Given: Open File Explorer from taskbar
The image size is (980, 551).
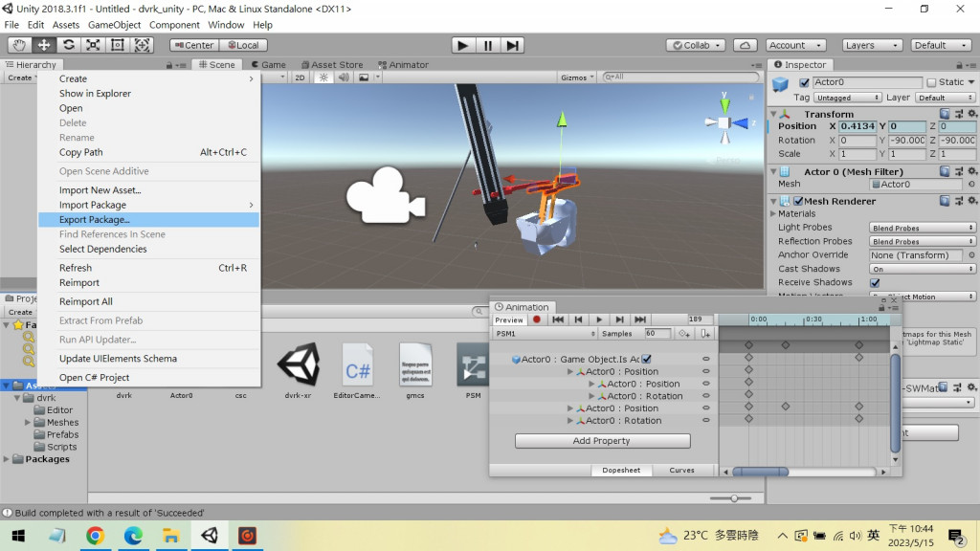Looking at the screenshot, I should pos(171,536).
